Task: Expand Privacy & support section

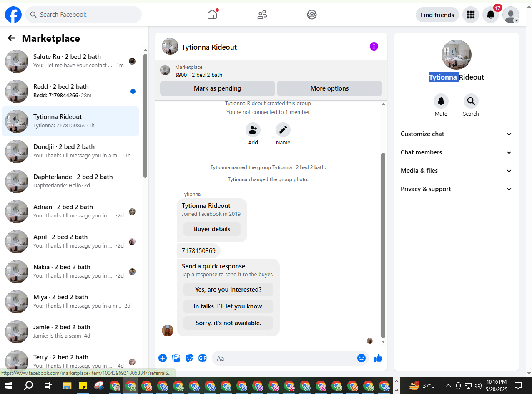Action: point(457,189)
